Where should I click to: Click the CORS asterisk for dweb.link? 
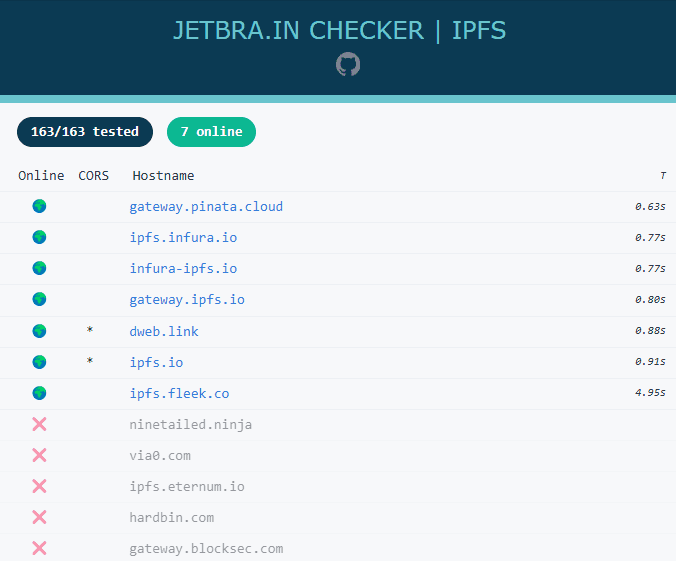click(90, 331)
